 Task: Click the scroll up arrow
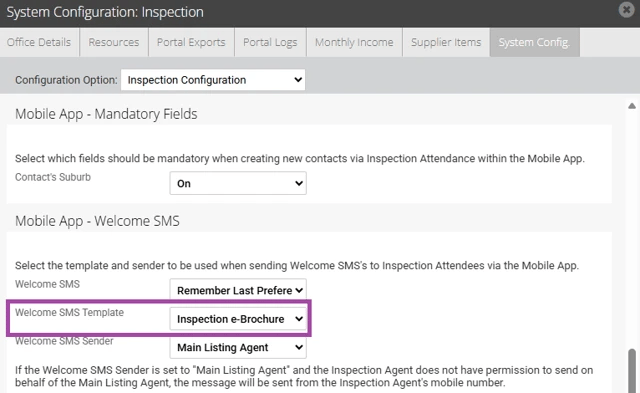[x=632, y=106]
